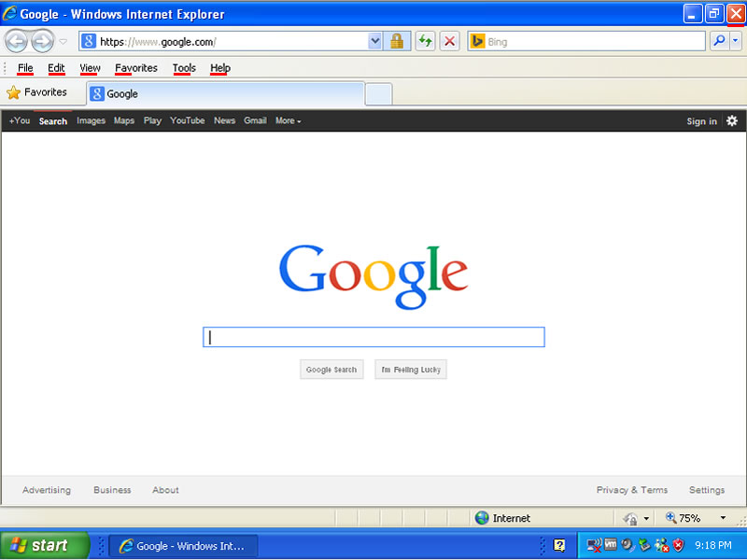Click Sign in on Google bar
The height and width of the screenshot is (560, 747).
[701, 121]
